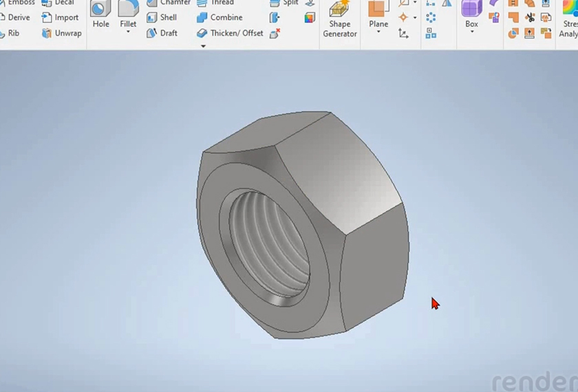This screenshot has width=578, height=392.
Task: Click the Derive button
Action: 14,17
